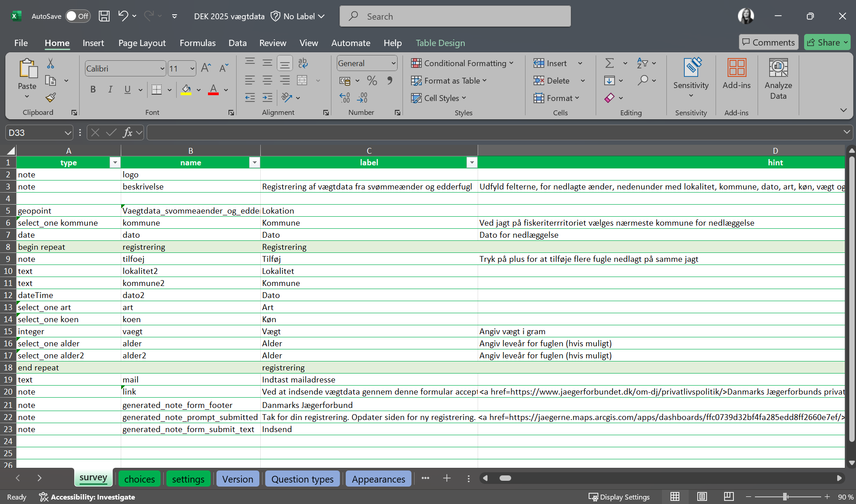Toggle the AutoSave switch
Screen dimensions: 856x504
point(78,17)
